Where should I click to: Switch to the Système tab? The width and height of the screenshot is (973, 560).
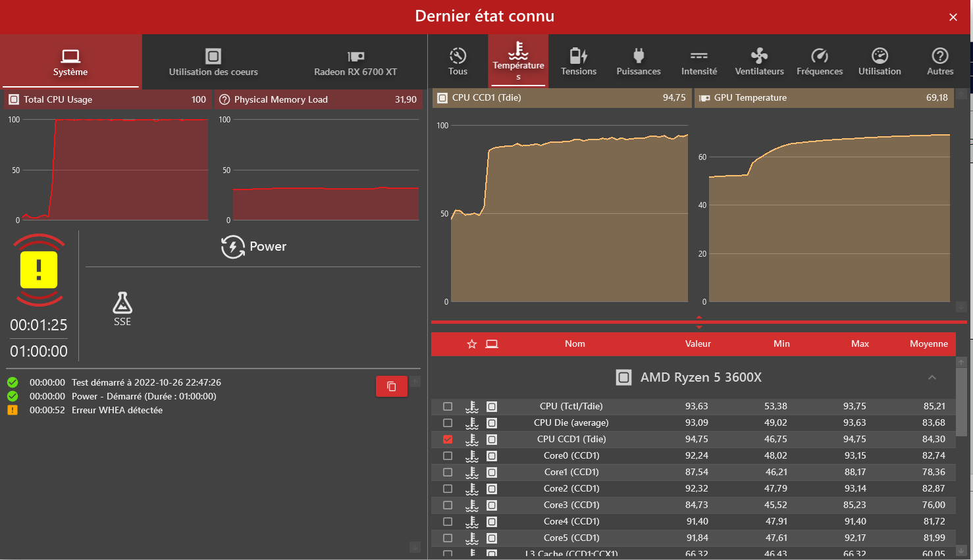[70, 61]
